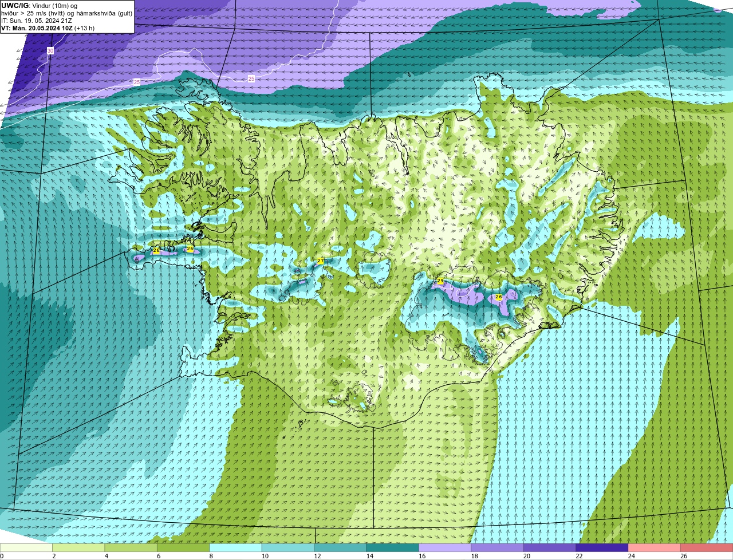This screenshot has height=560, width=733.
Task: Click the '6' tick label on the color scale
Action: point(158,556)
